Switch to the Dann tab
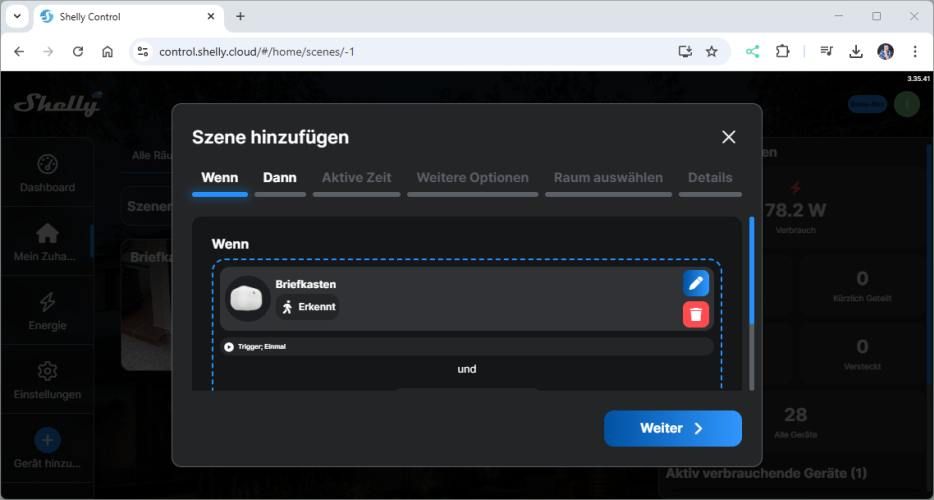This screenshot has width=934, height=500. pyautogui.click(x=279, y=178)
